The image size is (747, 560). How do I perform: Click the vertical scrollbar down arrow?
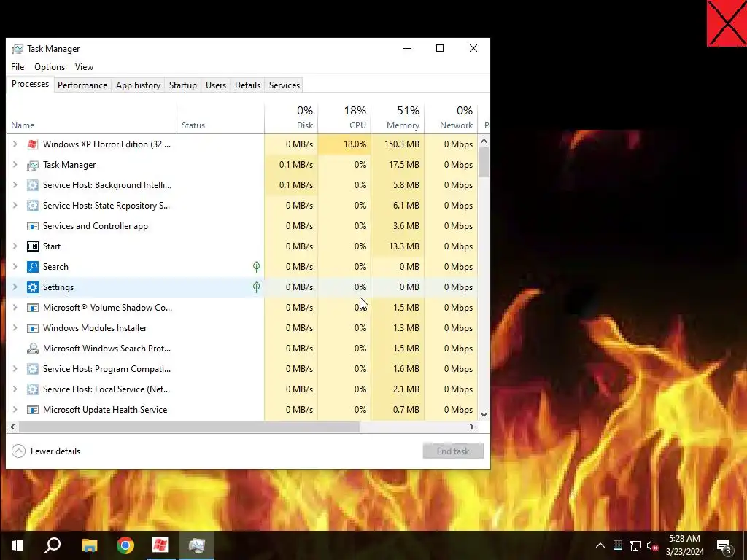click(484, 415)
